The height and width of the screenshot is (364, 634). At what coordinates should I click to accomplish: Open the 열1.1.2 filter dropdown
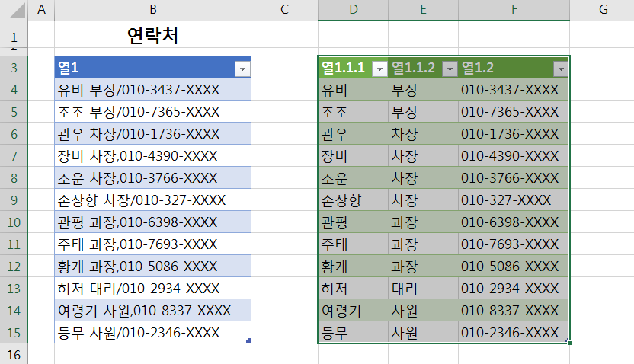click(450, 69)
